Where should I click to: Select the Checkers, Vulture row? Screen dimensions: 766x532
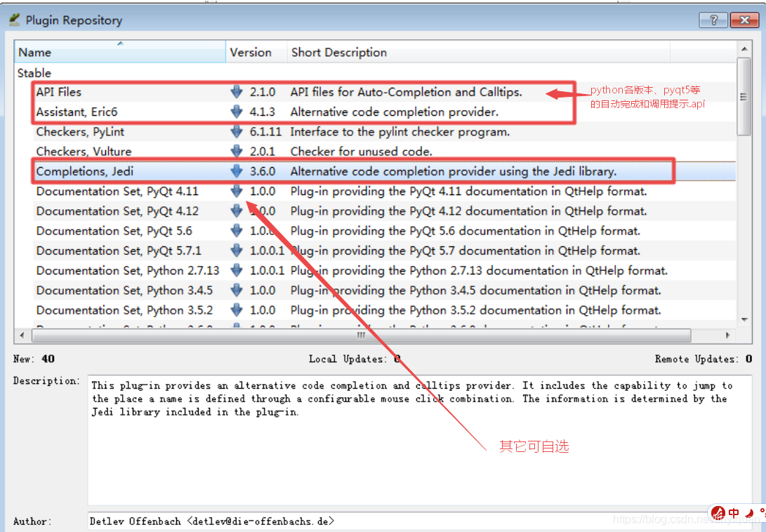pos(84,151)
